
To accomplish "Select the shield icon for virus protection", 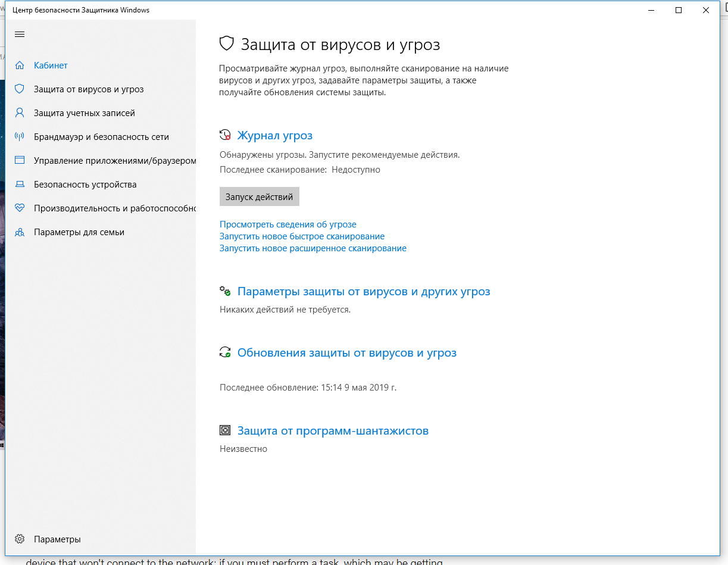I will 20,89.
